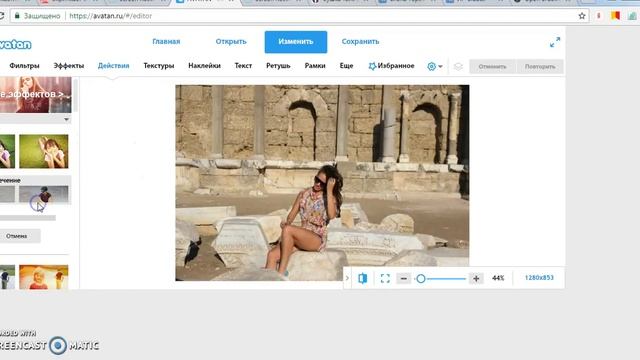Click the Повторить redo button
This screenshot has height=360, width=640.
coord(540,67)
